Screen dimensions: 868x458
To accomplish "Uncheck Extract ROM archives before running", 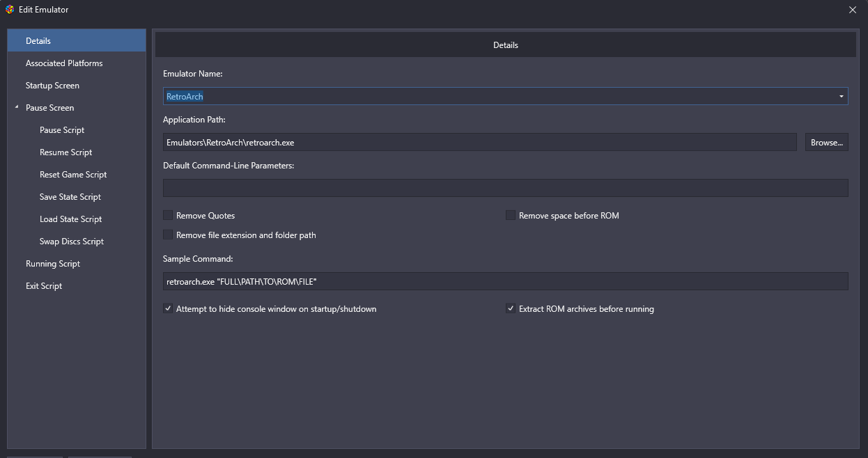I will (511, 308).
